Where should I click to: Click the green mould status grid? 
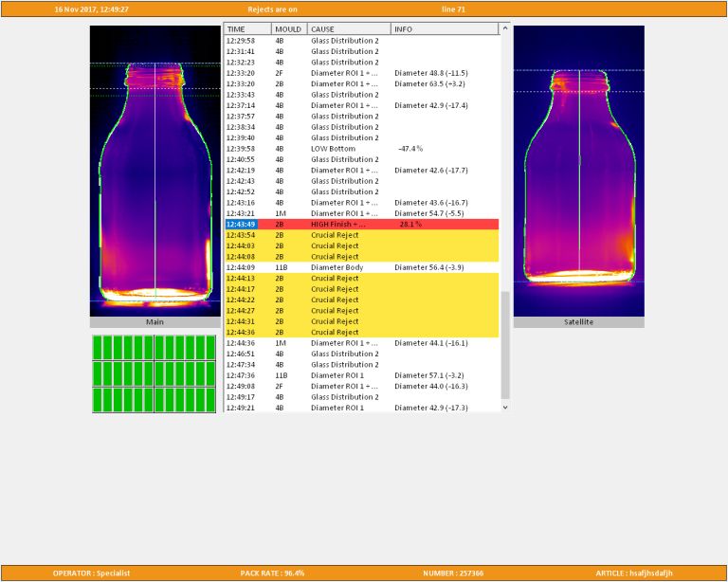pos(154,373)
